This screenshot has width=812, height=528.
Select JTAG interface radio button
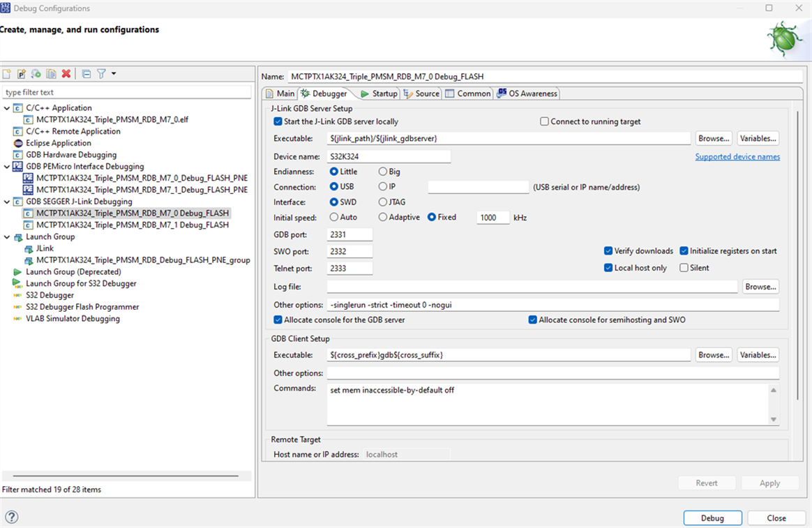point(383,202)
